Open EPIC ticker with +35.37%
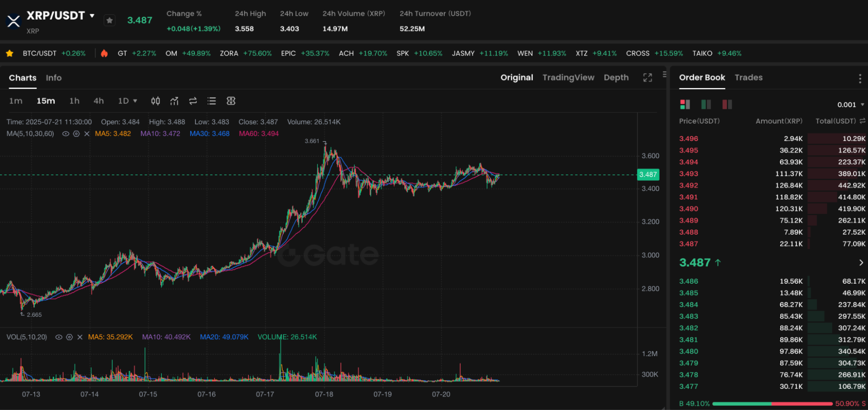Image resolution: width=868 pixels, height=410 pixels. coord(305,53)
